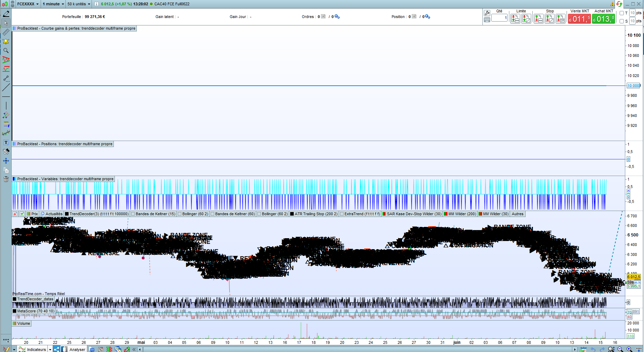This screenshot has width=644, height=352.
Task: Click the TrendDecoder(3) black color swatch
Action: (67, 214)
